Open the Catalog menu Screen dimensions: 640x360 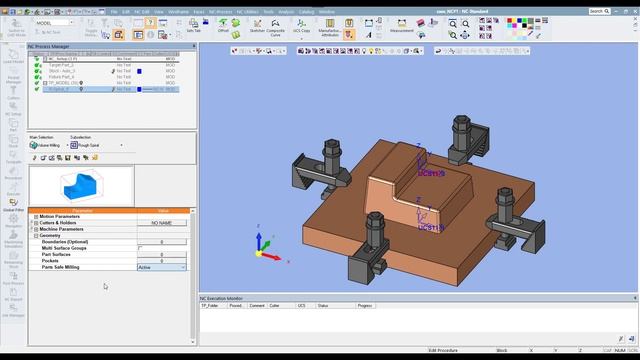(x=306, y=12)
